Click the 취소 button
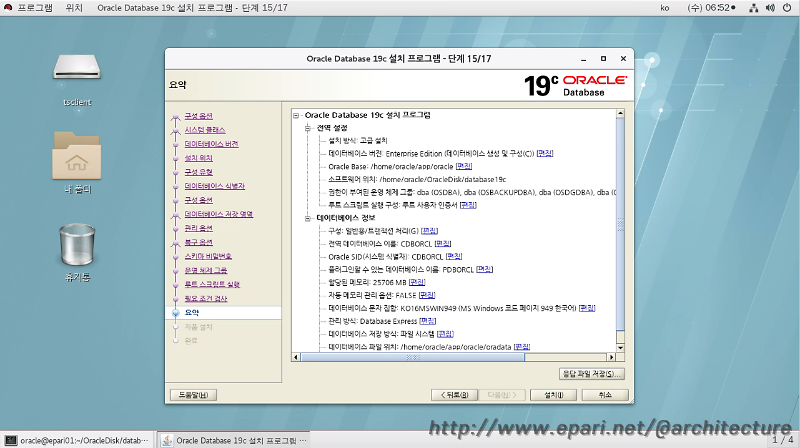Image resolution: width=800 pixels, height=448 pixels. (x=605, y=395)
